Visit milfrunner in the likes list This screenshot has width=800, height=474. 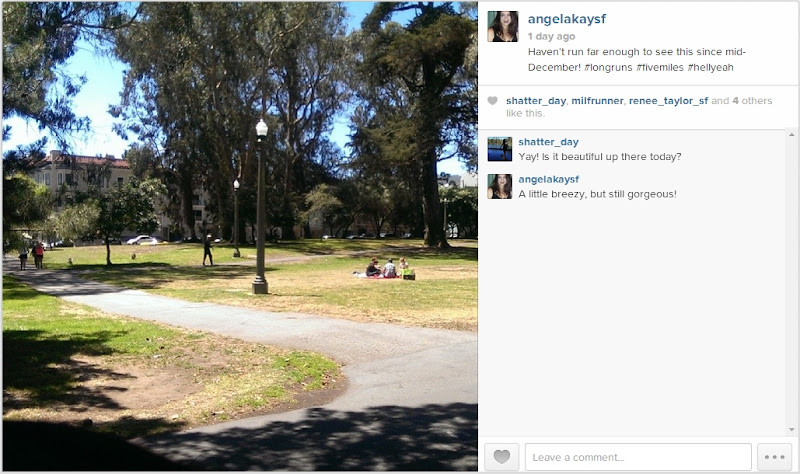click(597, 101)
